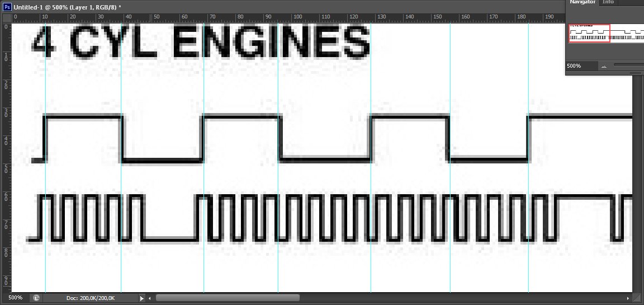
Task: Edit the 500% zoom field in status bar
Action: pos(15,298)
